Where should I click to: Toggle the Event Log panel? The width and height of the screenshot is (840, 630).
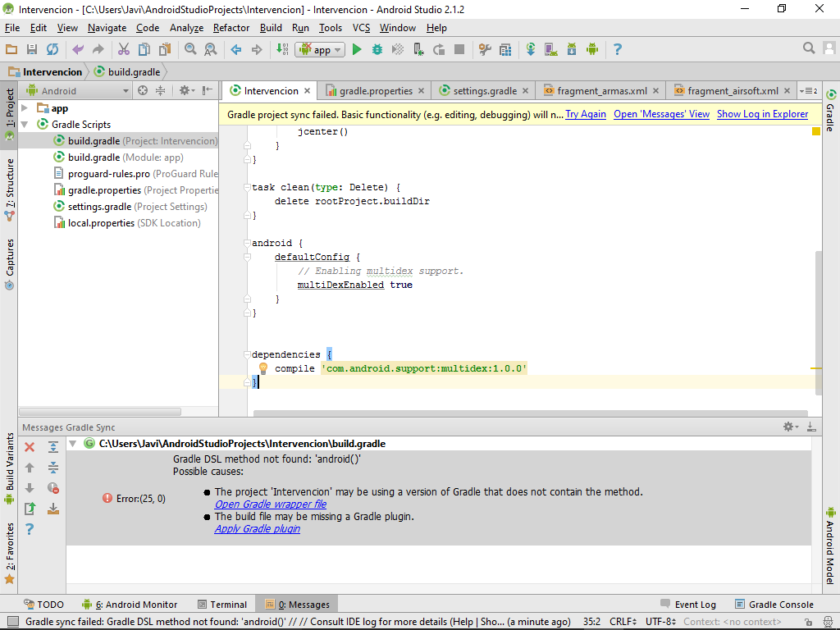[x=688, y=605]
